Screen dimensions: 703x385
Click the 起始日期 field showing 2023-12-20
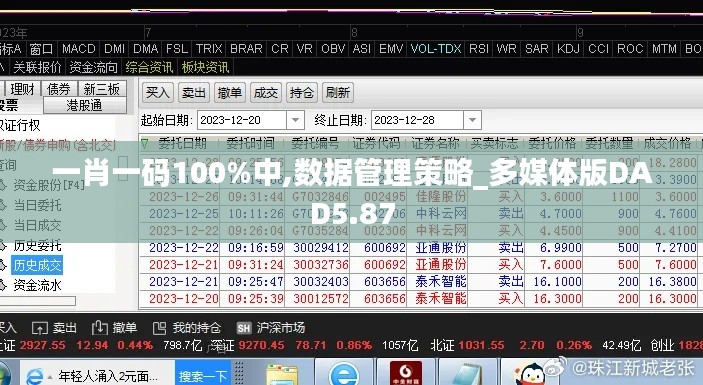pyautogui.click(x=242, y=120)
